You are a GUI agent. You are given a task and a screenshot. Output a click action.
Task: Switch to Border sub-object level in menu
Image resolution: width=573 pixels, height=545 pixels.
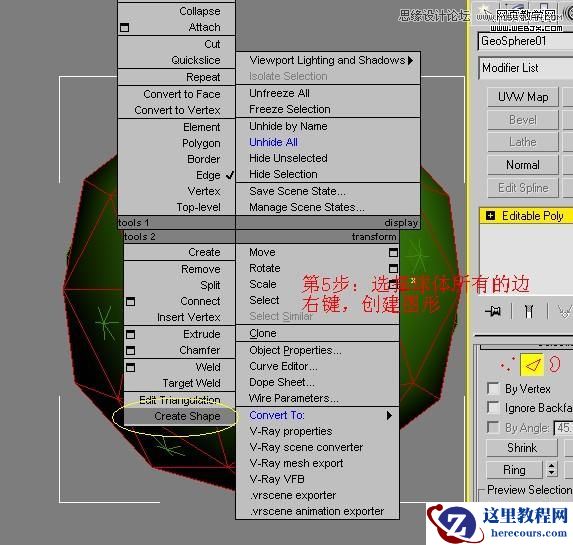coord(204,159)
